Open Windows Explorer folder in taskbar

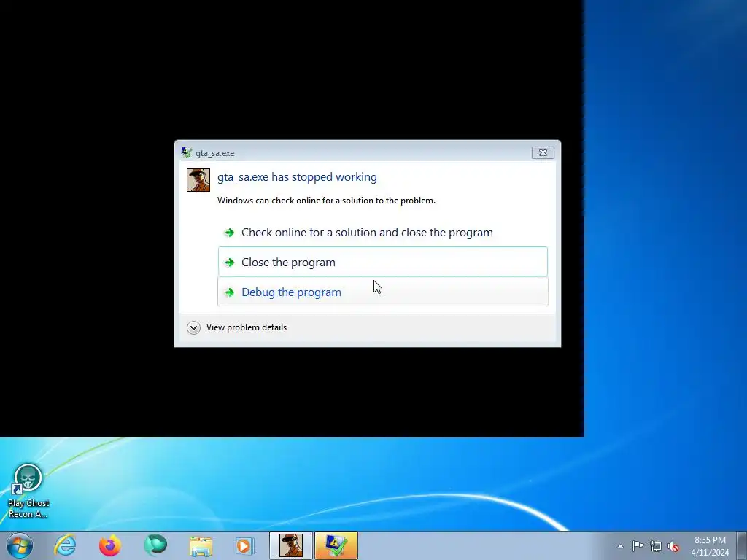201,545
